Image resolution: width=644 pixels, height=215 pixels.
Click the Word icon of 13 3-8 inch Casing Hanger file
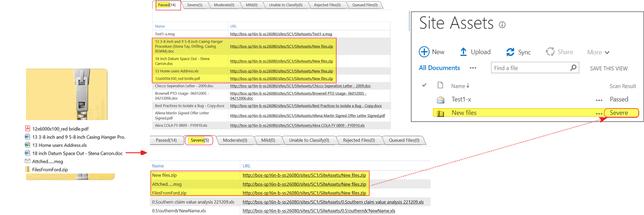(28, 137)
